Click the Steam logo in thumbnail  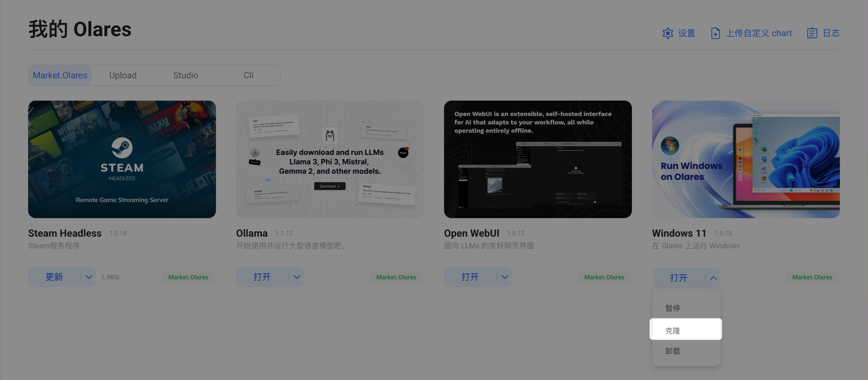click(122, 147)
